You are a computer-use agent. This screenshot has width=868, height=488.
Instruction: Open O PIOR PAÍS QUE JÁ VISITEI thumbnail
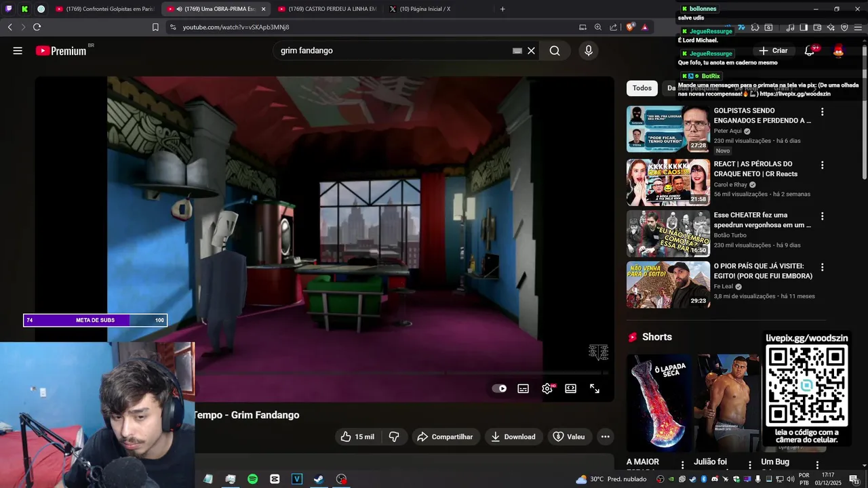tap(668, 285)
